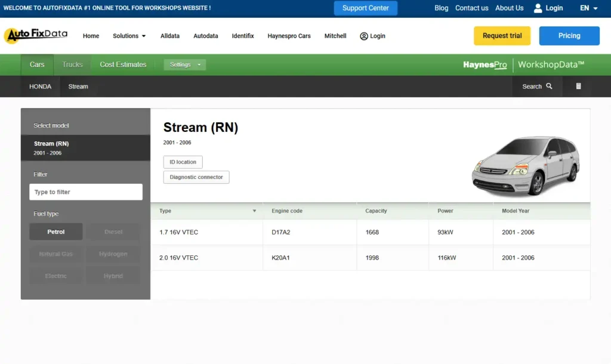Select the 1.7 16V VTEC row
Viewport: 611px width, 364px height.
370,232
